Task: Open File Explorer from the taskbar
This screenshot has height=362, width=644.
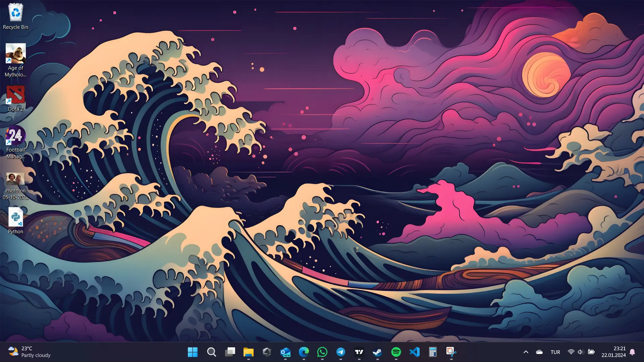Action: [249, 352]
